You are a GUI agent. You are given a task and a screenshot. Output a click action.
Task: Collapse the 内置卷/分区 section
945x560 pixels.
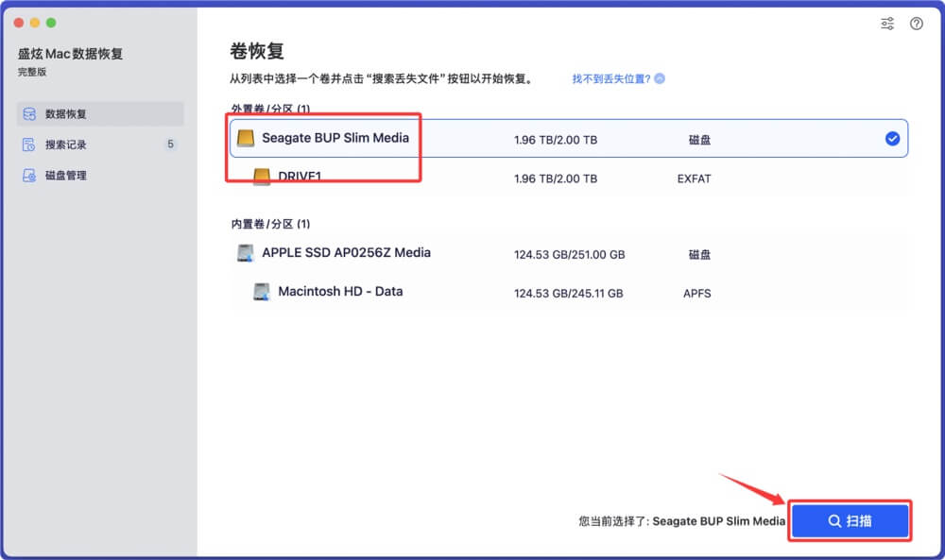[267, 224]
